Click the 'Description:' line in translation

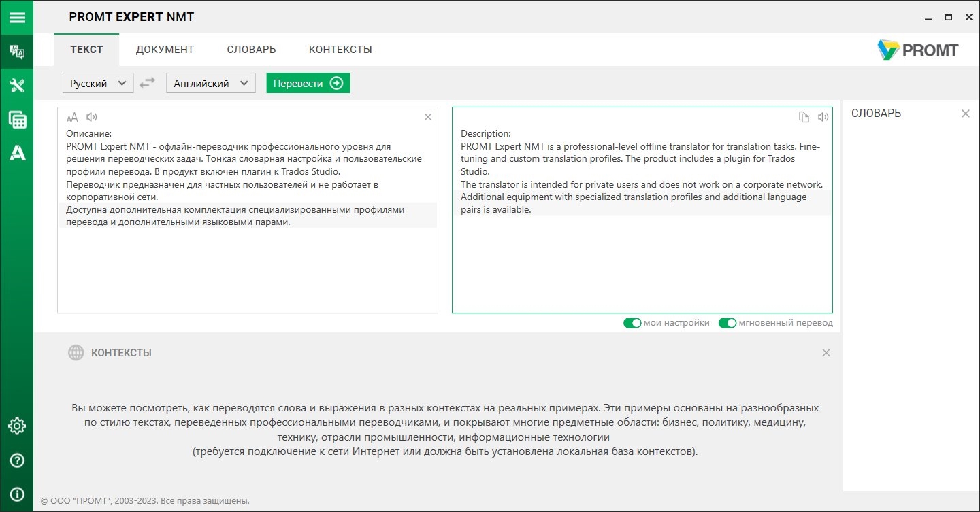coord(486,133)
